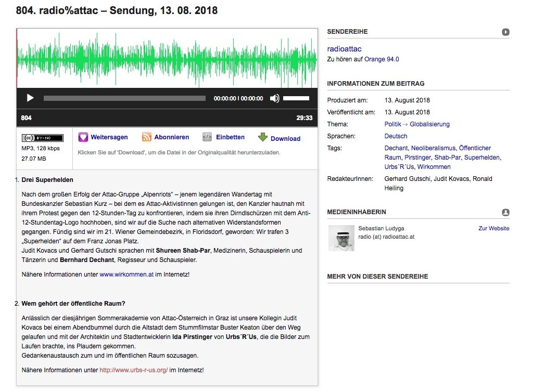The width and height of the screenshot is (545, 392).
Task: Click the radio (at) radioattac.at email text
Action: [387, 237]
